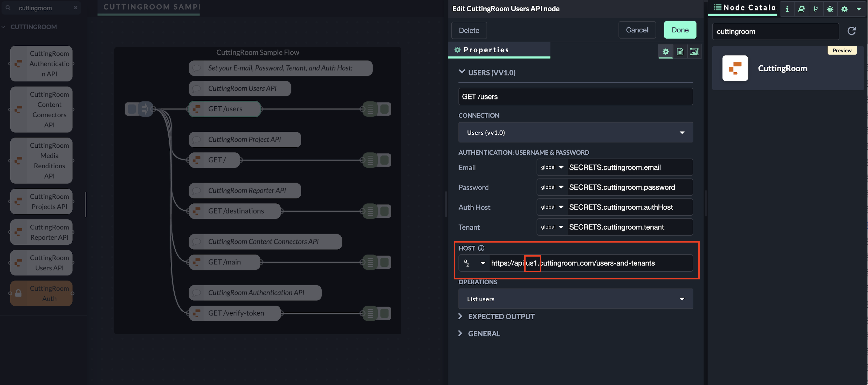Change Email field type from global
Viewport: 868px width, 385px height.
pyautogui.click(x=552, y=167)
